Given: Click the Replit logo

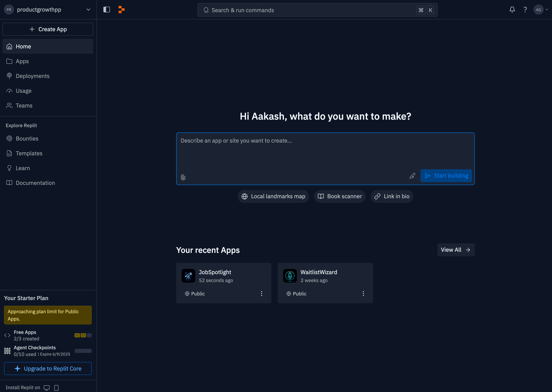Looking at the screenshot, I should (121, 10).
